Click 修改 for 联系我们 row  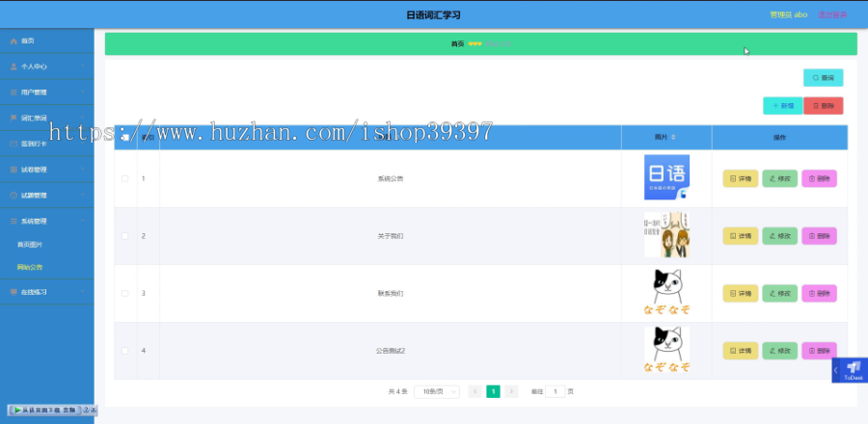[779, 294]
